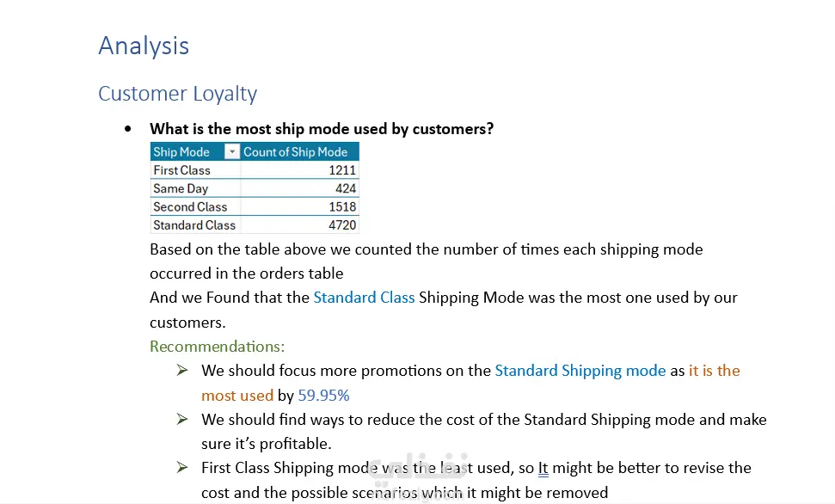The image size is (835, 504).
Task: Click the blue Standard Class text in paragraph
Action: 364,298
